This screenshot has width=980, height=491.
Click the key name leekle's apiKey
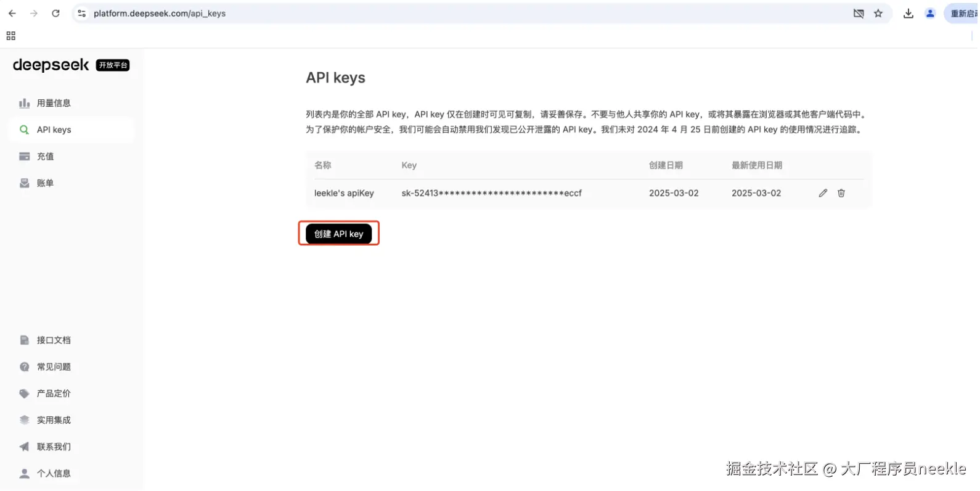[x=344, y=193]
